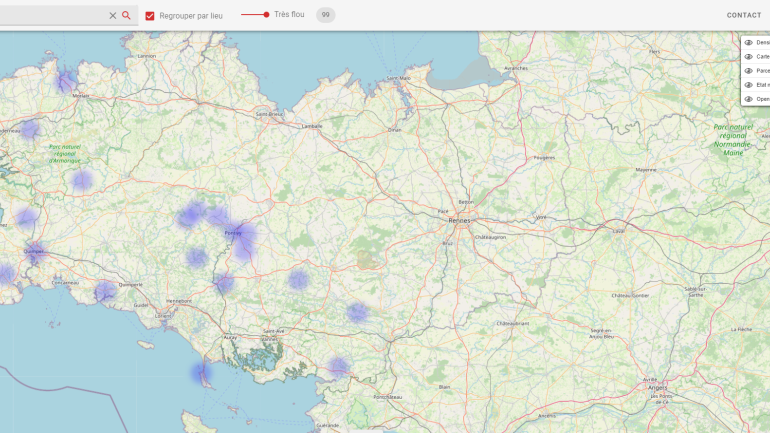
Task: Click the 'Parc naturel régional d'Armorique' label
Action: tap(65, 154)
